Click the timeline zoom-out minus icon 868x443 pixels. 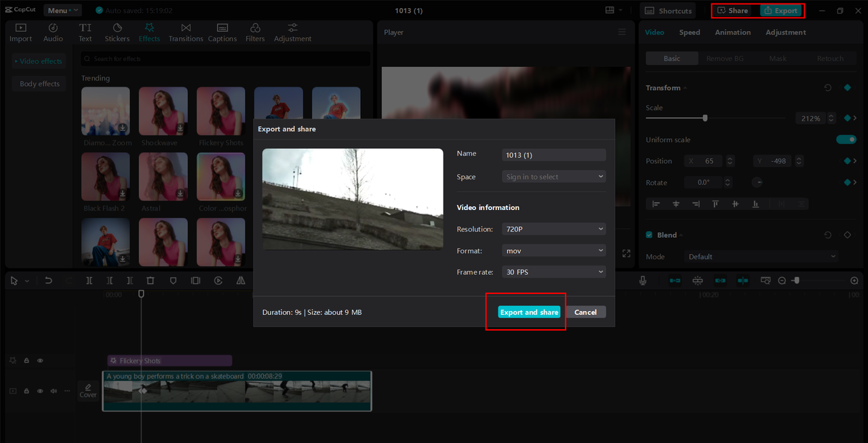pyautogui.click(x=782, y=280)
